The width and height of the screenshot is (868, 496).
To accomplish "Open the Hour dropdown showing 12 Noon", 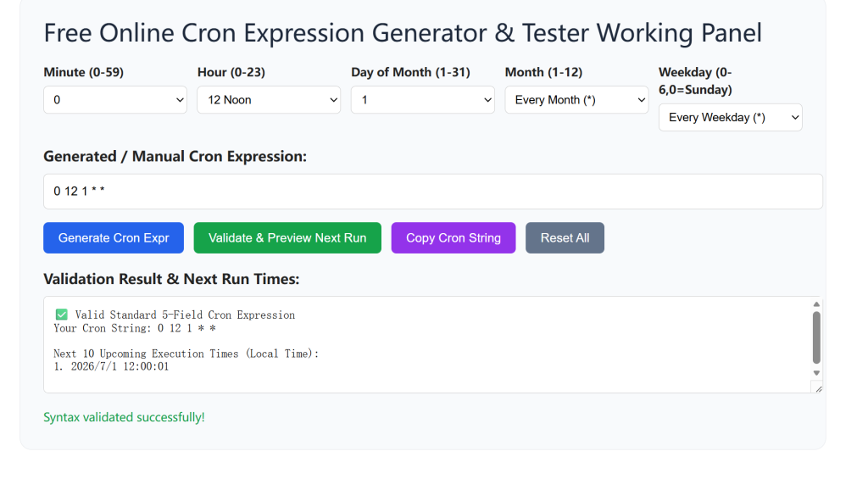I will click(x=269, y=100).
